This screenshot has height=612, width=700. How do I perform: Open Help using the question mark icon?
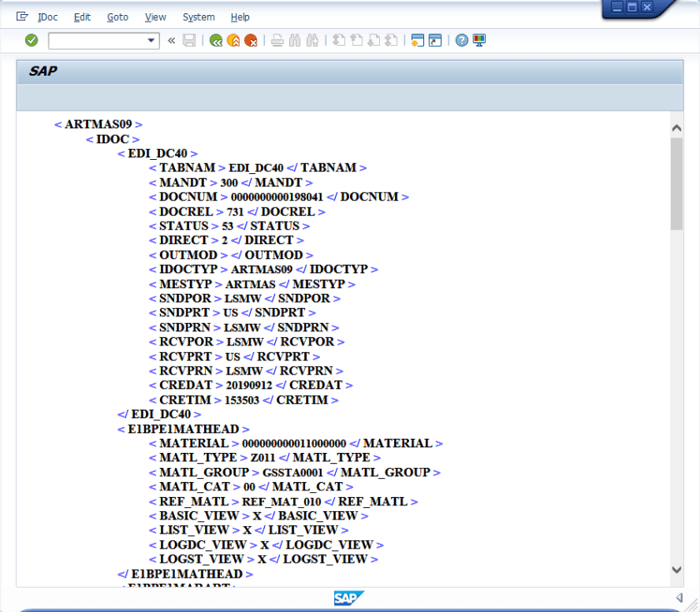[461, 39]
